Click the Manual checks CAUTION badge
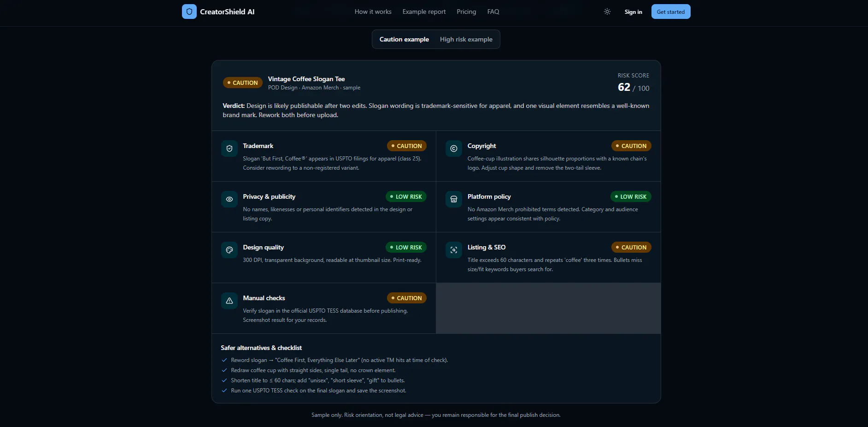 point(406,298)
